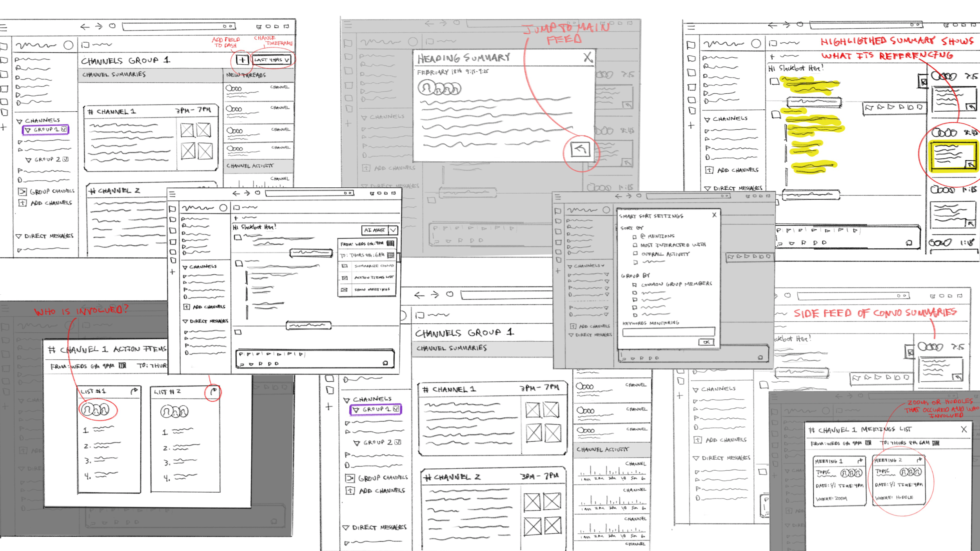Toggle Group 2 checkbox in bottom-center window sidebar

[x=398, y=442]
